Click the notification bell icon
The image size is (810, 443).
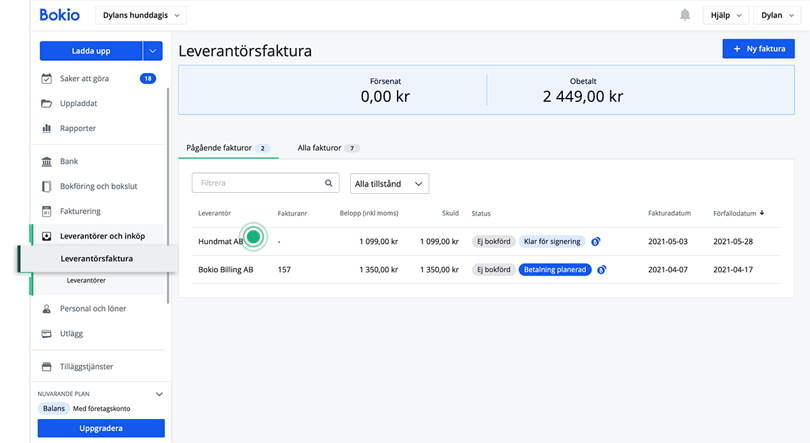685,15
